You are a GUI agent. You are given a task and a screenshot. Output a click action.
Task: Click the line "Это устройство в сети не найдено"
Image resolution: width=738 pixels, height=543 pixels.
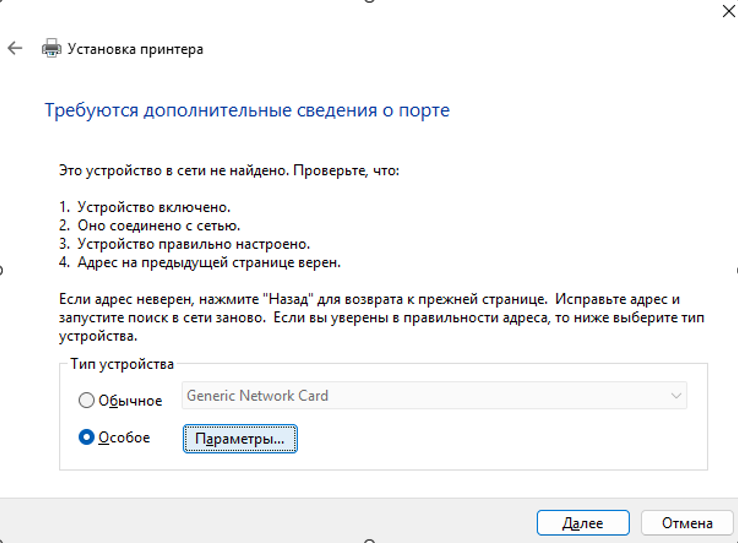pos(228,171)
